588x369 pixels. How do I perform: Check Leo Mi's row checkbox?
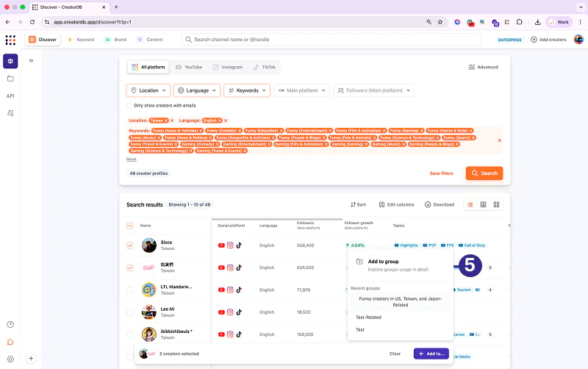pos(130,312)
